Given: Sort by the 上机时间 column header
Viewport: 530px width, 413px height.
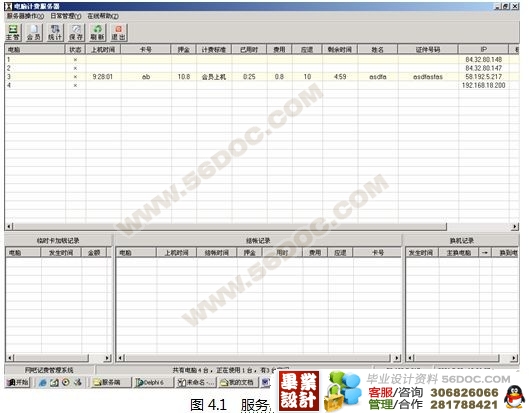Looking at the screenshot, I should tap(103, 50).
